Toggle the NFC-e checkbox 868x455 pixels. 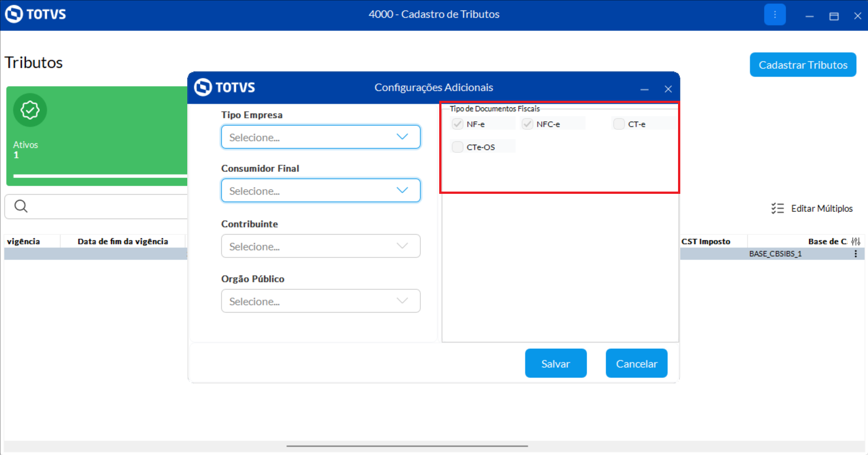[x=527, y=124]
